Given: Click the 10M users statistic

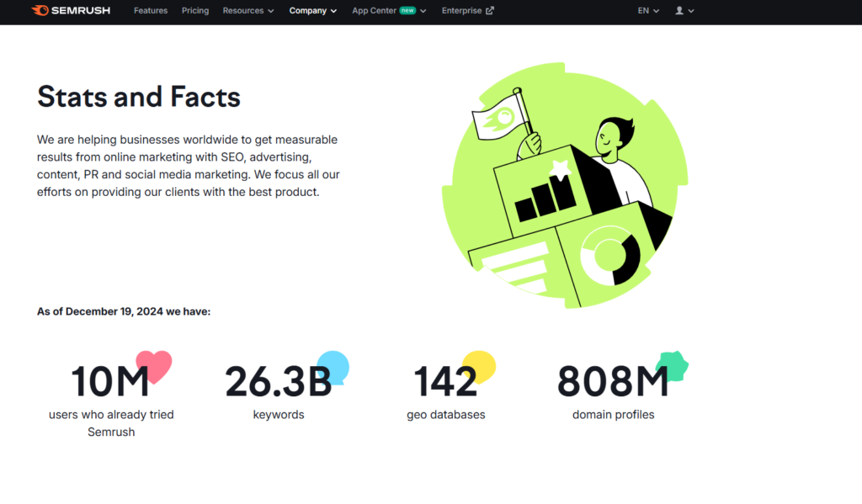Looking at the screenshot, I should tap(110, 381).
